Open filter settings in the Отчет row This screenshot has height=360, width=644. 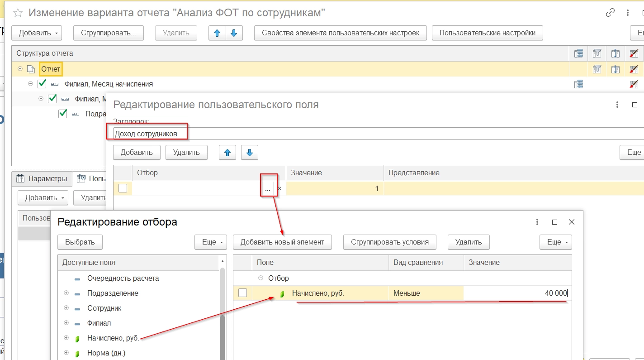click(x=597, y=69)
